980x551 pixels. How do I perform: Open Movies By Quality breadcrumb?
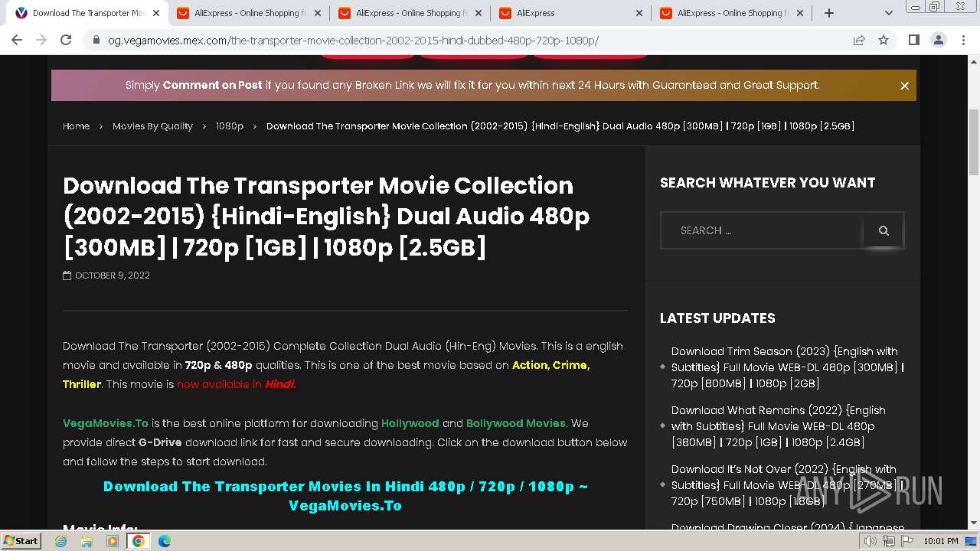[152, 126]
